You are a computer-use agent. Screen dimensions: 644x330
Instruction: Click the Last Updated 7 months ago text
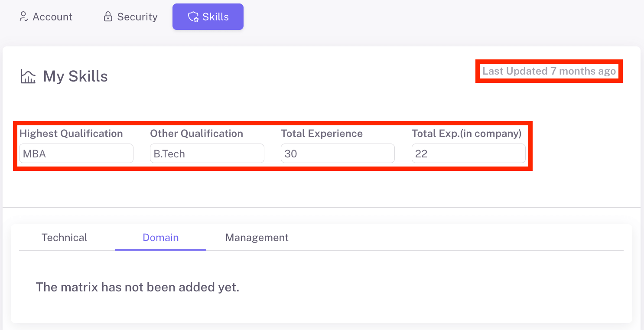point(549,71)
